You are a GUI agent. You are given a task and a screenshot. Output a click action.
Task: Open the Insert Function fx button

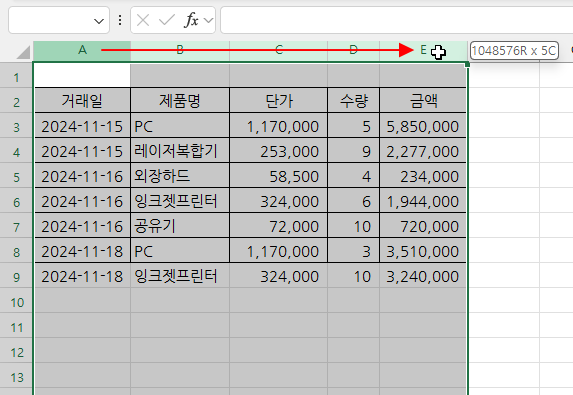tap(192, 20)
